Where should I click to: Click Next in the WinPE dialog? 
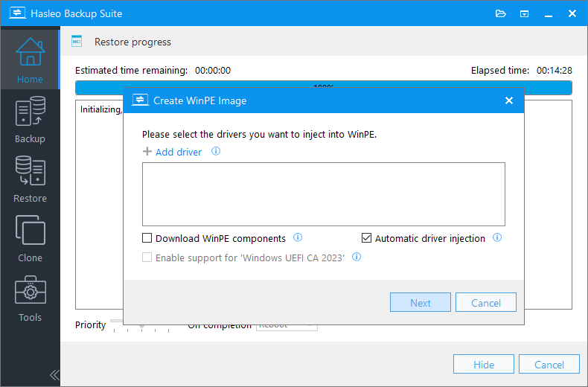pos(421,302)
